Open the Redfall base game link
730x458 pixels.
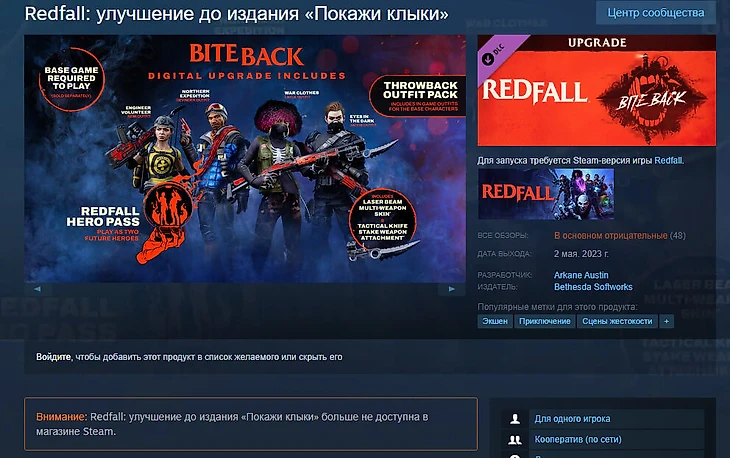click(x=668, y=161)
